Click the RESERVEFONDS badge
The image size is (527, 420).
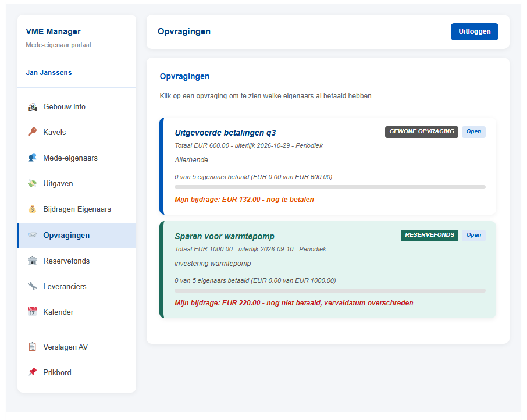pos(429,235)
